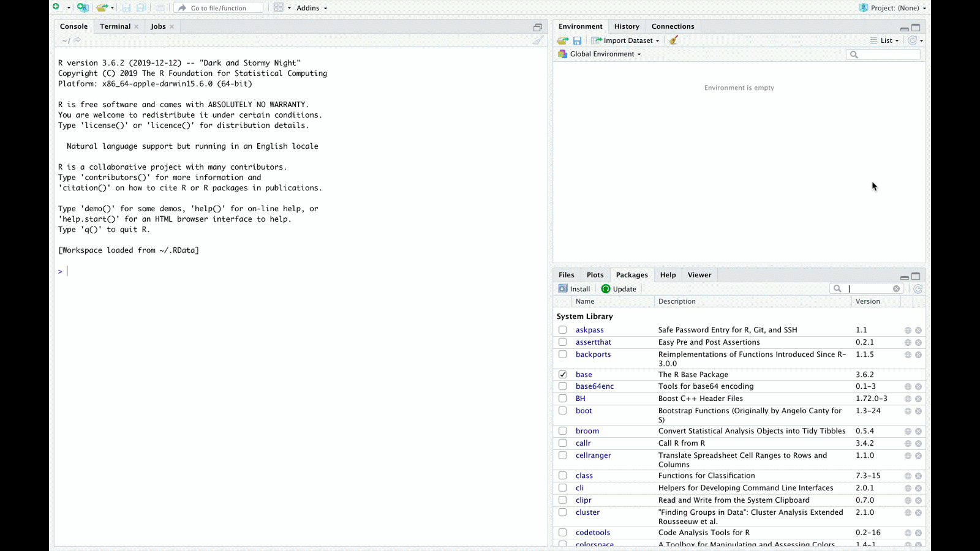Screen dimensions: 980x551
Task: Switch to the Viewer tab
Action: [x=699, y=275]
